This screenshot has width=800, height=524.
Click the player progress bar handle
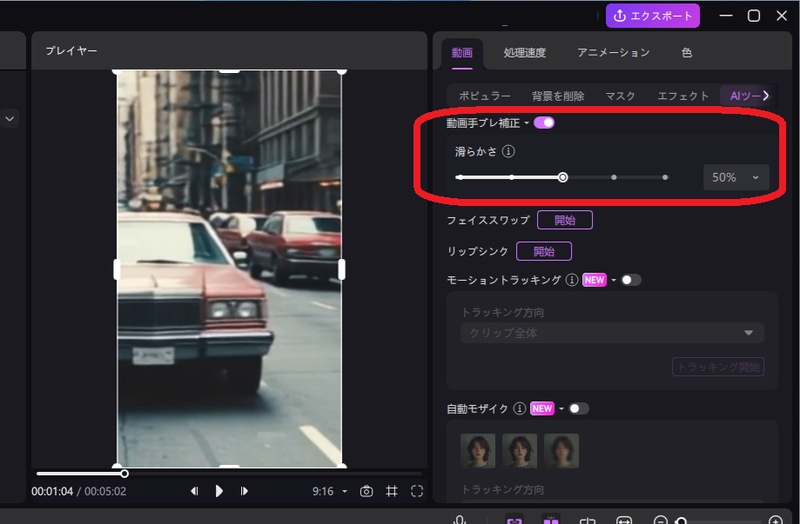coord(124,473)
